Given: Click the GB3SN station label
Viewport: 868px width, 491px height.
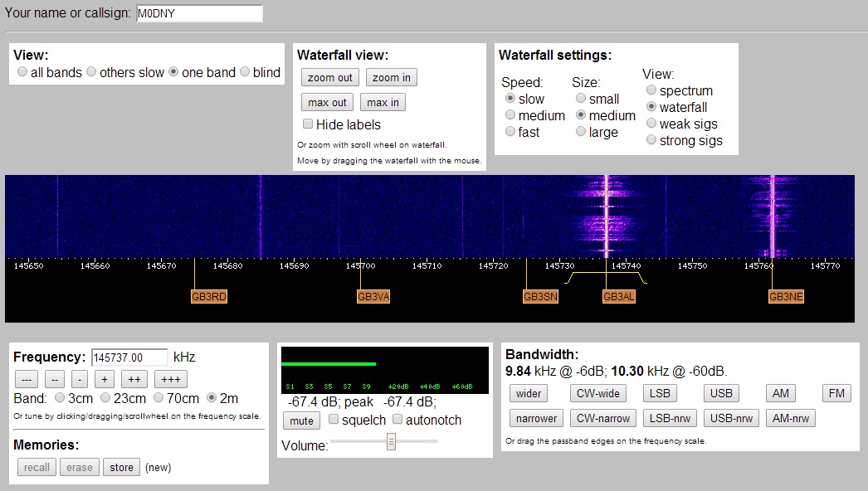Looking at the screenshot, I should point(540,297).
